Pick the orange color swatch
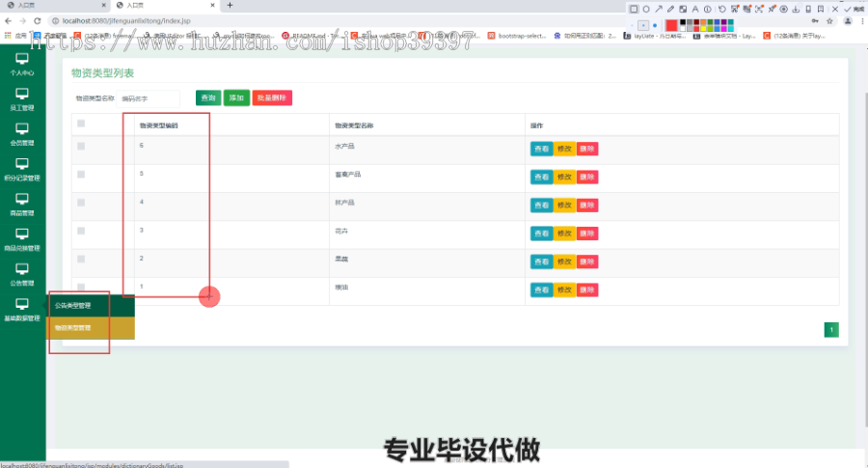 coord(703,22)
